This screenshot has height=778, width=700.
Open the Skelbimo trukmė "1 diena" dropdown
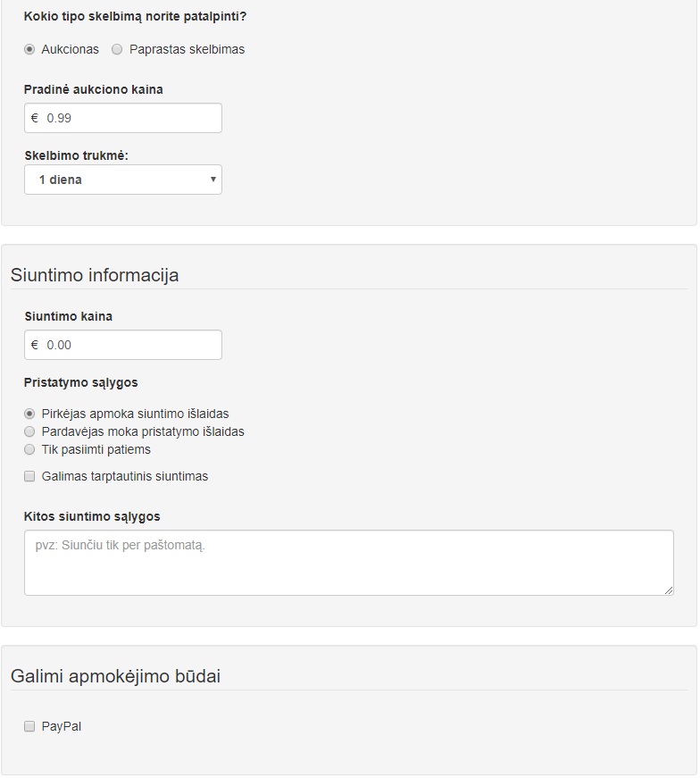click(x=123, y=180)
